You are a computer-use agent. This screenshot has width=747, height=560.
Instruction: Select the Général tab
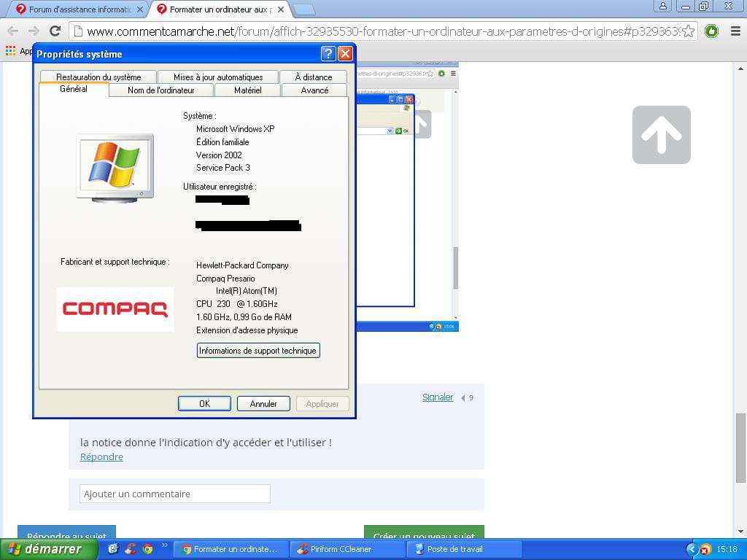click(x=74, y=89)
